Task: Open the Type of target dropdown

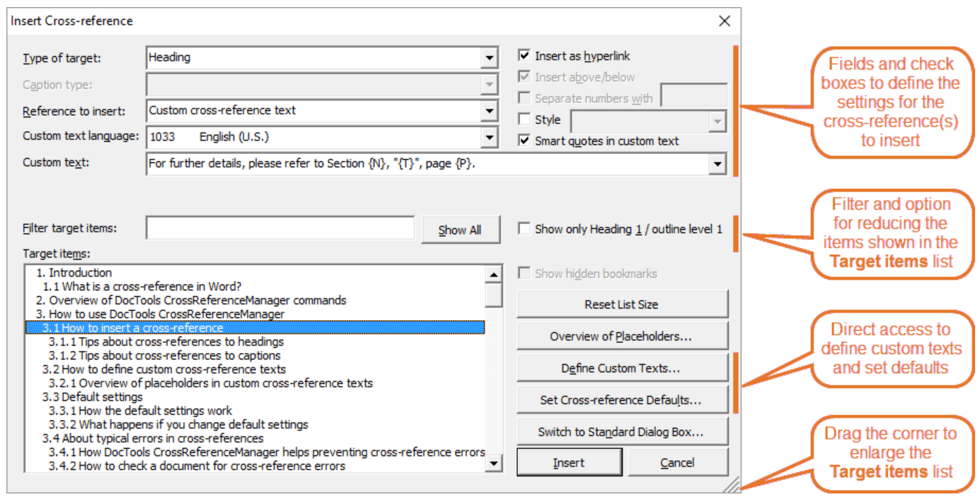Action: tap(490, 58)
